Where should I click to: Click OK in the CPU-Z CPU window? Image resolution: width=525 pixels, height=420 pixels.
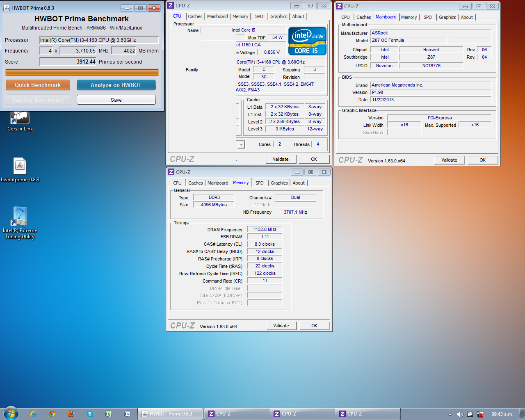click(x=314, y=159)
